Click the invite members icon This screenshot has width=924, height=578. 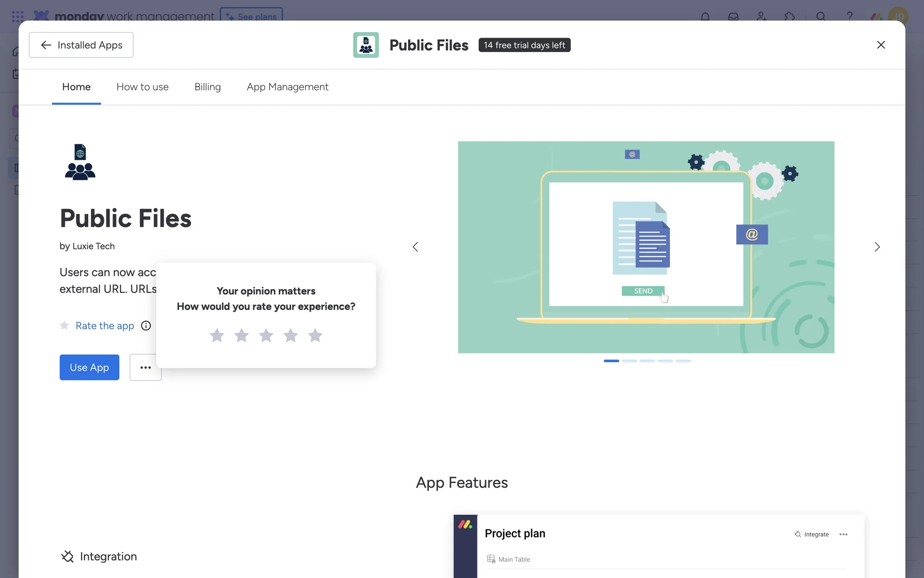pyautogui.click(x=761, y=16)
